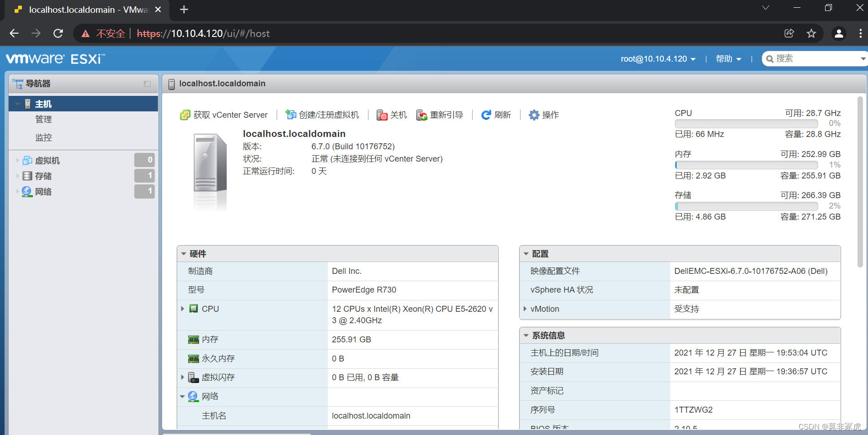Click the browser address bar URL
Viewport: 868px width, 435px height.
click(x=203, y=34)
